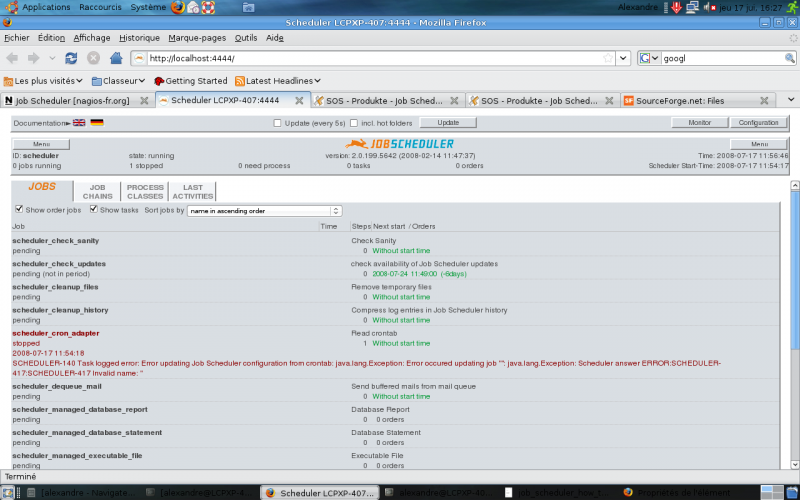Viewport: 800px width, 500px height.
Task: Open the mail launcher in top panel
Action: (193, 7)
